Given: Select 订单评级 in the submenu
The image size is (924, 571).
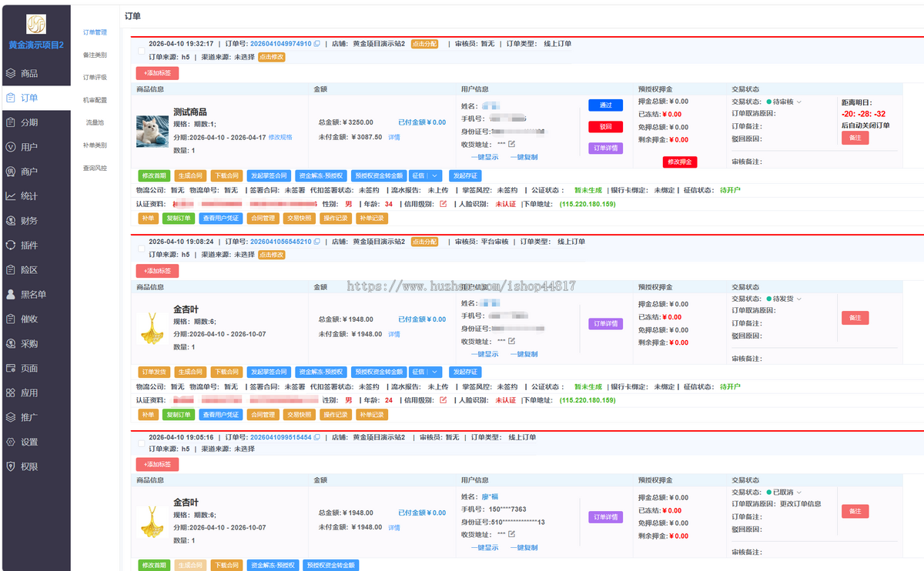Looking at the screenshot, I should (95, 77).
